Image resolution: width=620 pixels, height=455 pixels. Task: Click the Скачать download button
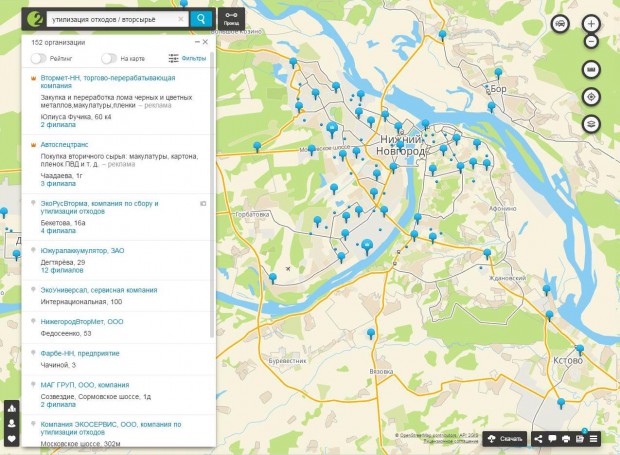[x=505, y=439]
